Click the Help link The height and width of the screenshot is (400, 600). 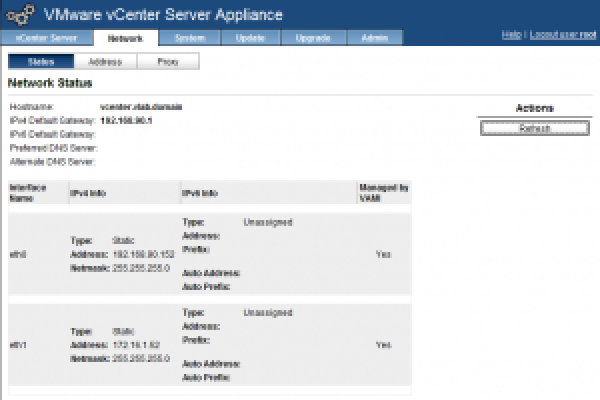[x=512, y=35]
